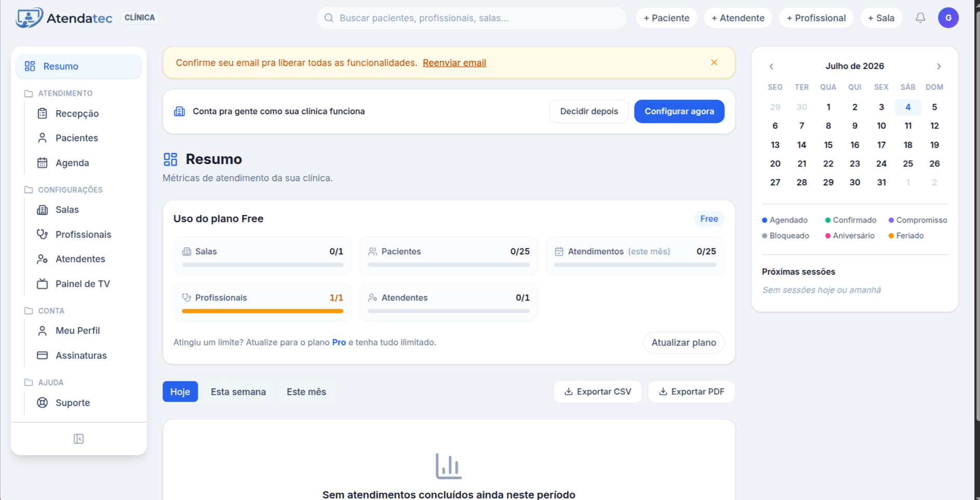This screenshot has width=980, height=500.
Task: Click the Agendado legend entry
Action: (x=785, y=220)
